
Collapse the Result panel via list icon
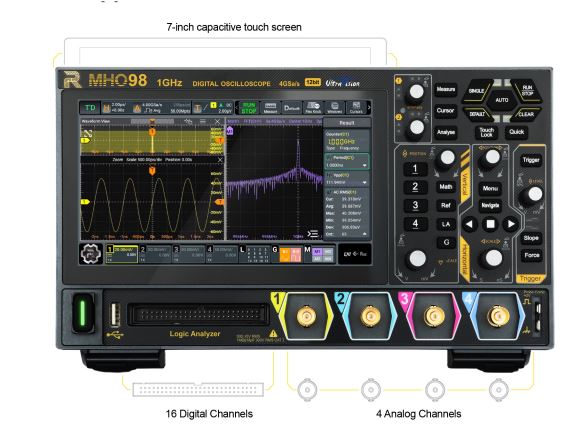point(312,234)
